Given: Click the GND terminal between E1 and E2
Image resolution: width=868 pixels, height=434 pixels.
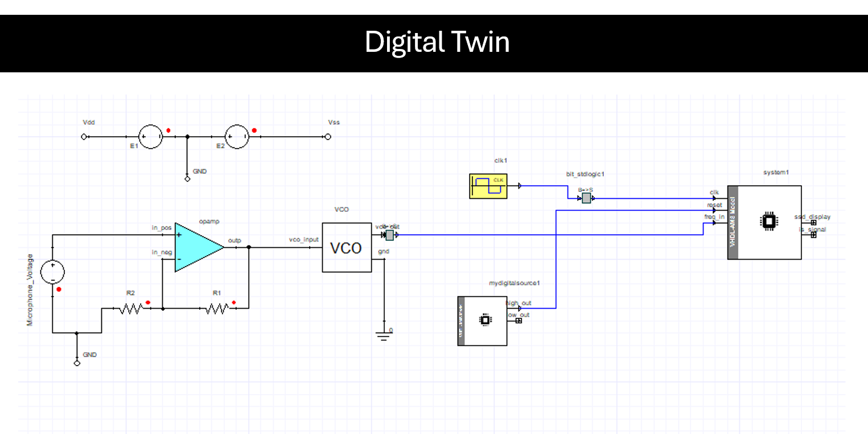Looking at the screenshot, I should click(x=188, y=179).
